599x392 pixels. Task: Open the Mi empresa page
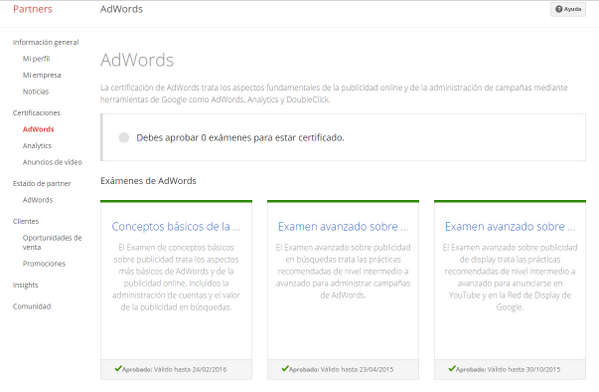[x=42, y=75]
